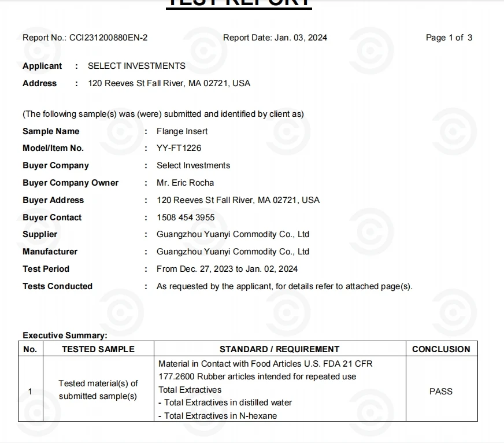Click the 'No.' table column header
This screenshot has width=504, height=443.
pos(30,349)
